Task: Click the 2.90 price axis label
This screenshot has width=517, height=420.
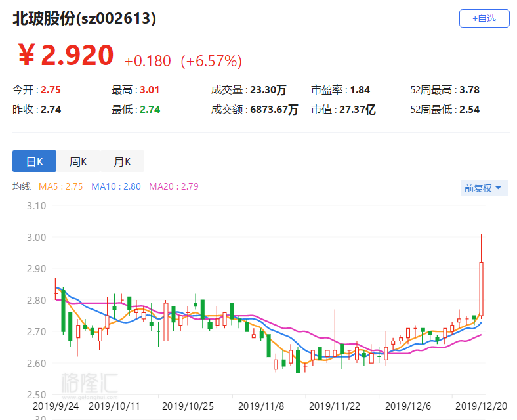Action: 36,269
